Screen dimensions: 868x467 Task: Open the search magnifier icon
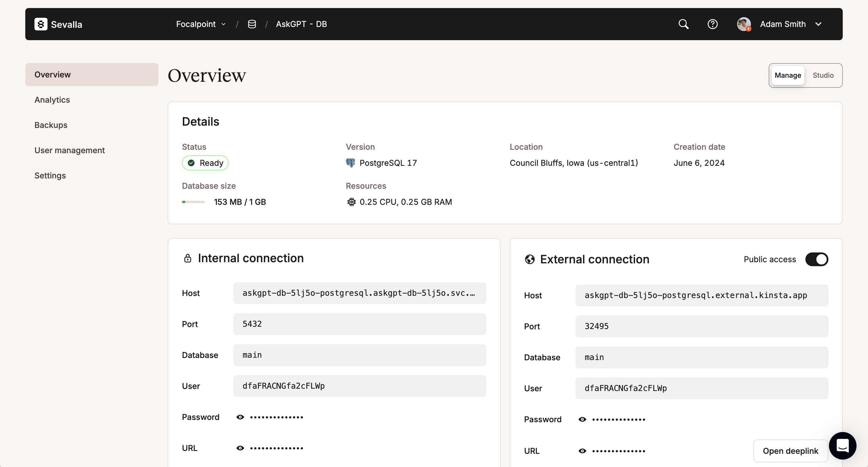point(683,24)
